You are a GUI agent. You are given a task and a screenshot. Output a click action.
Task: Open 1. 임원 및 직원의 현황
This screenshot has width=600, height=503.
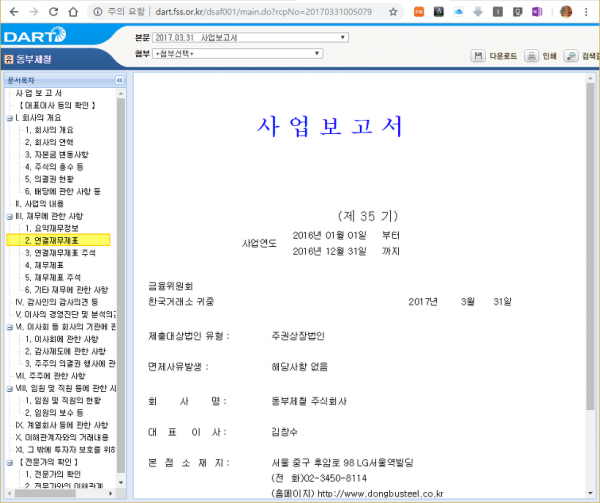click(x=63, y=400)
